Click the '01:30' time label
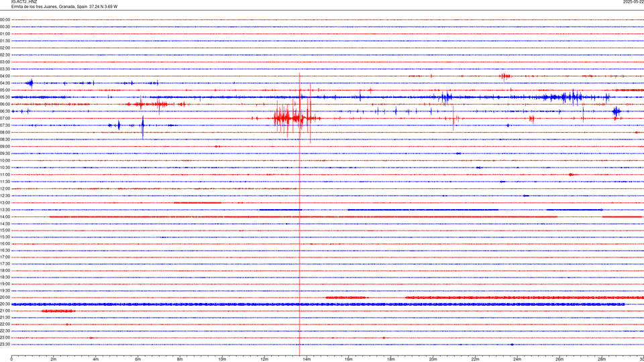 [5, 41]
